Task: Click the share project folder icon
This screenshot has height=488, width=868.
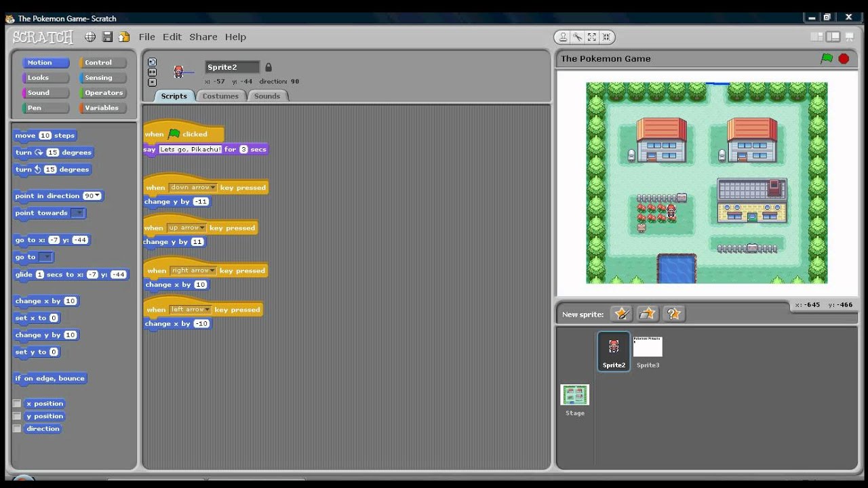Action: pos(124,37)
